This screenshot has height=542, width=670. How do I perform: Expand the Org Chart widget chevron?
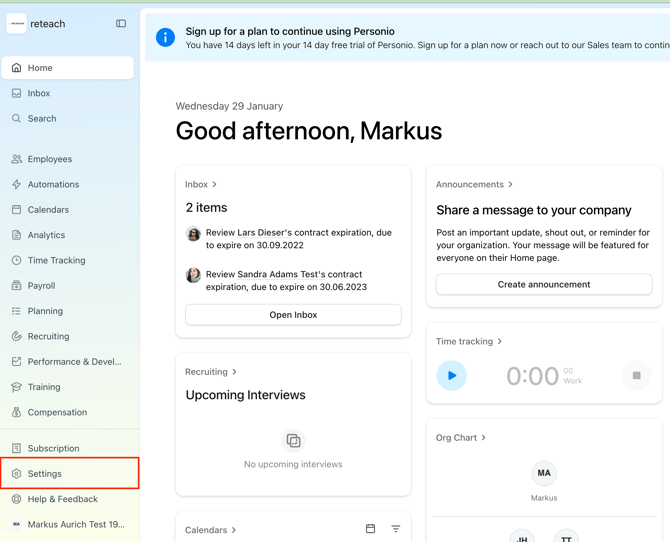pos(483,438)
